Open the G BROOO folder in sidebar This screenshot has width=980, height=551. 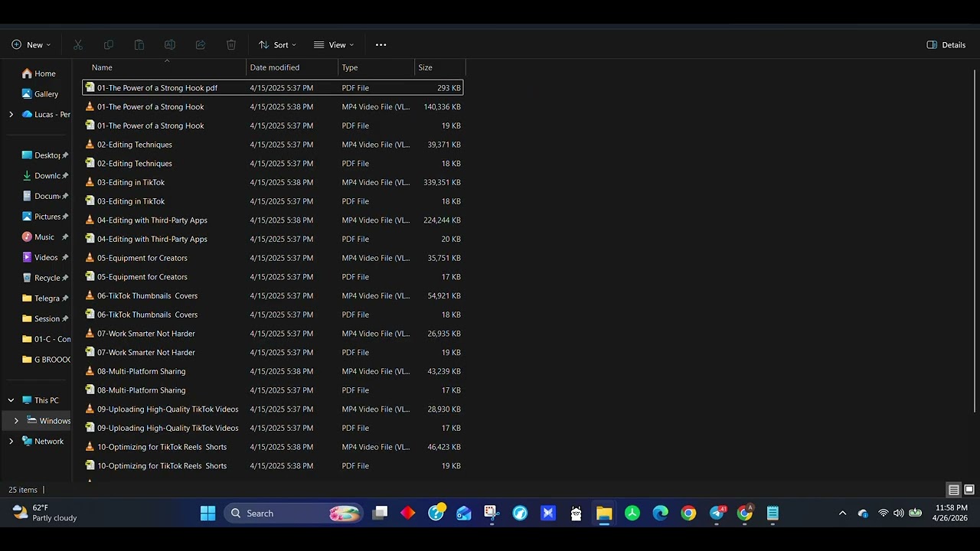pyautogui.click(x=46, y=360)
